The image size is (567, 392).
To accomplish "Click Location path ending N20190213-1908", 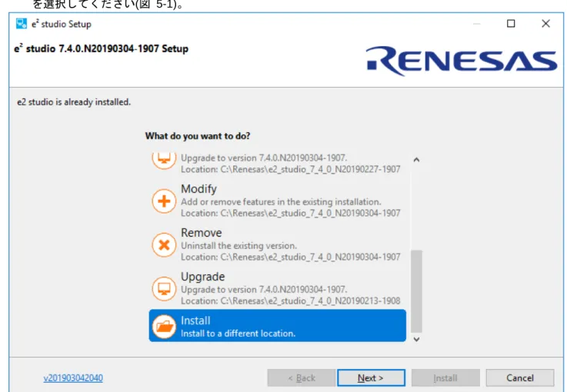I will point(290,301).
